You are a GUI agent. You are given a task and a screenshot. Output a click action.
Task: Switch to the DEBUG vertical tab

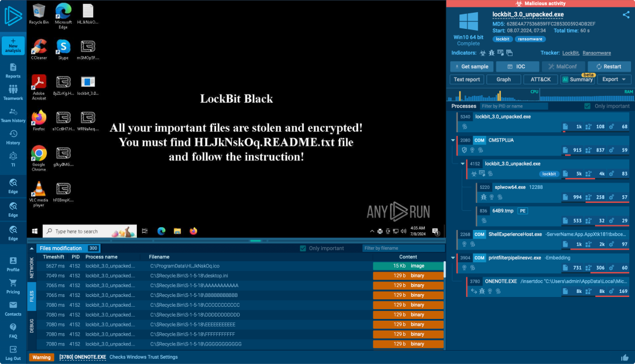32,326
